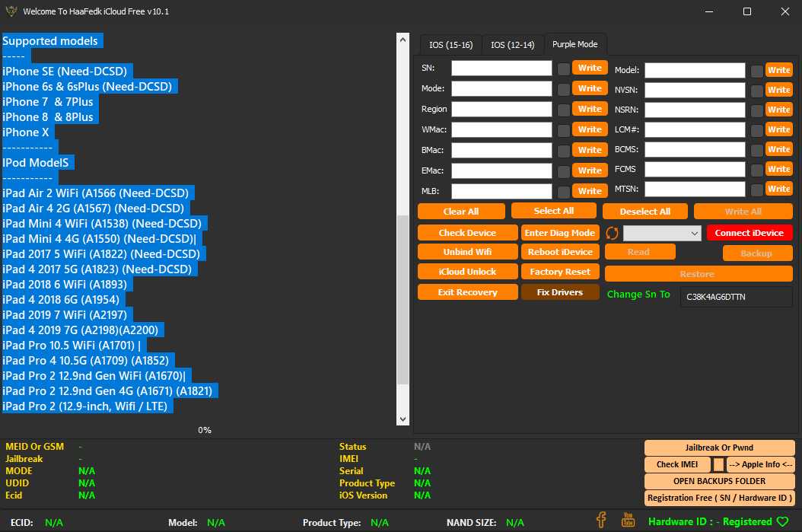Click the Jailbreak Or Pwnd button
This screenshot has width=802, height=532.
click(x=719, y=448)
